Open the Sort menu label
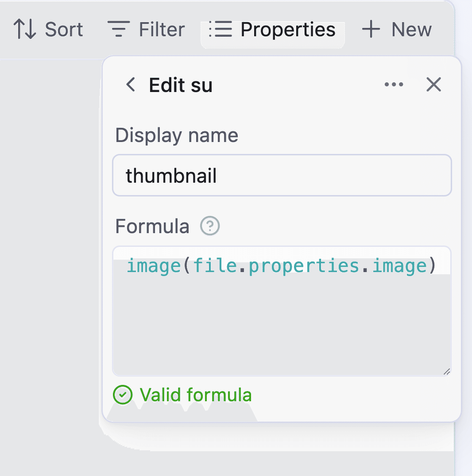472x476 pixels. click(x=64, y=30)
